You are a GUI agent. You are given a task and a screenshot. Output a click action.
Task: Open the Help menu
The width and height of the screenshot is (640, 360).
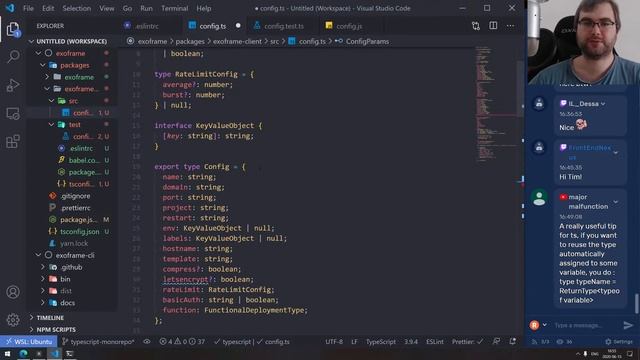(204, 8)
